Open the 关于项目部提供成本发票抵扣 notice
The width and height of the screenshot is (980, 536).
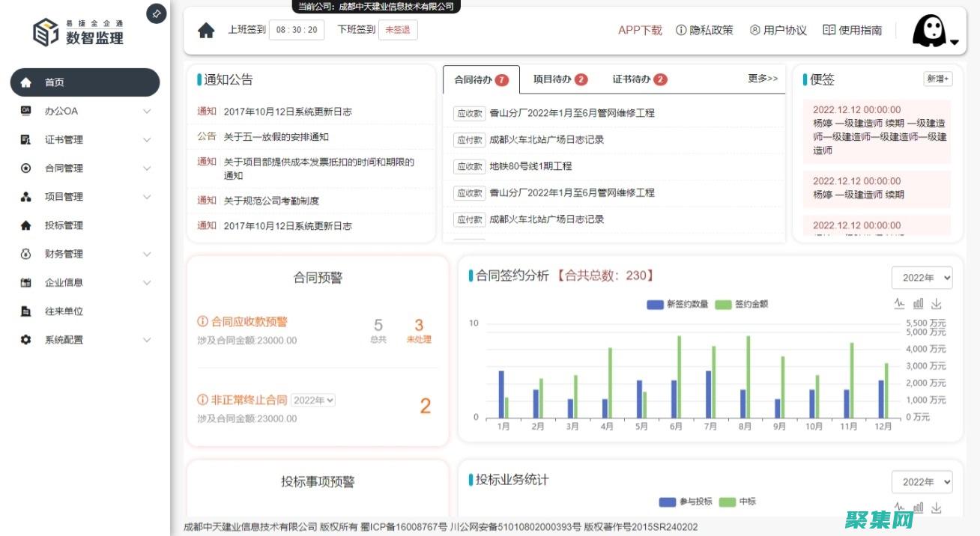tap(319, 168)
